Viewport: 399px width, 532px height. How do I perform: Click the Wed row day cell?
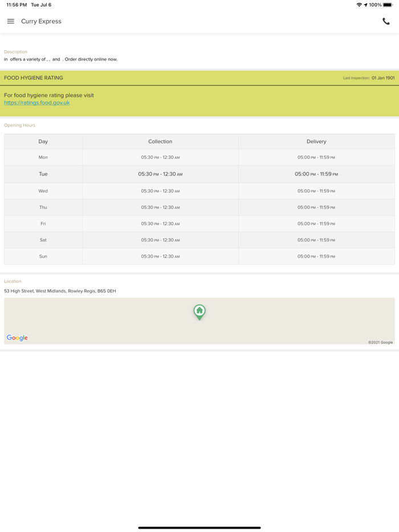pos(43,191)
